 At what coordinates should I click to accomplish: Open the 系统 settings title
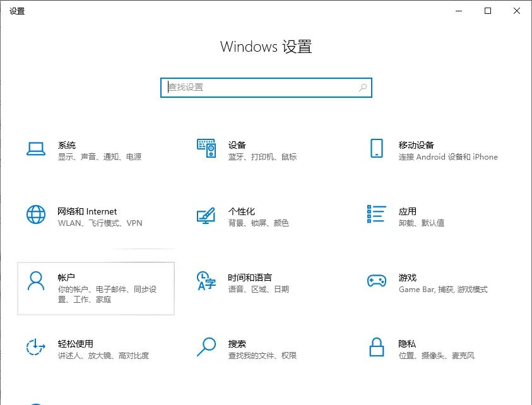(x=67, y=145)
